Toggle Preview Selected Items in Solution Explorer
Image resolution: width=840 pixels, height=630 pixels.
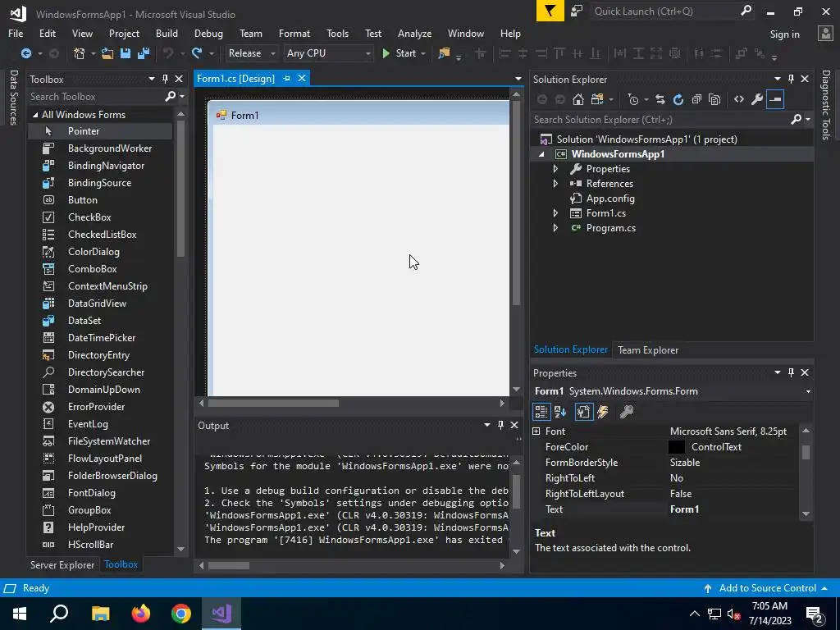pos(775,99)
